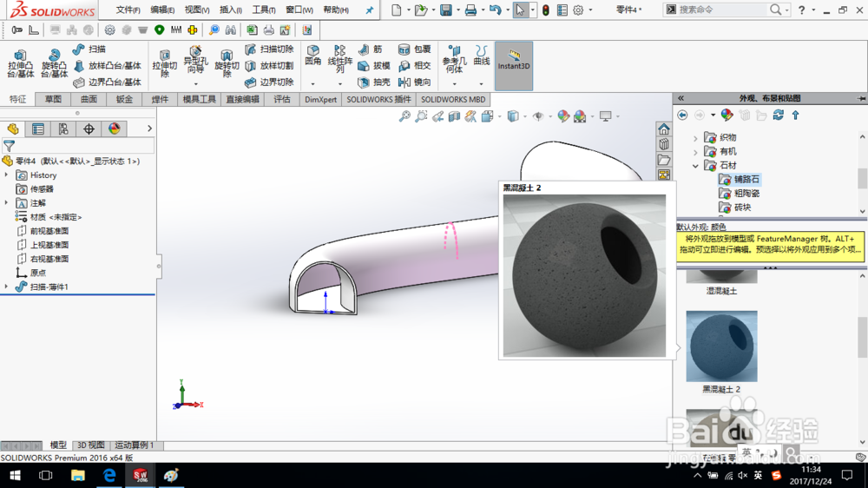Screen dimensions: 868x488
Task: Select the Extruded Boss/Base (拉伸凸台/基体) tool
Action: click(21, 63)
